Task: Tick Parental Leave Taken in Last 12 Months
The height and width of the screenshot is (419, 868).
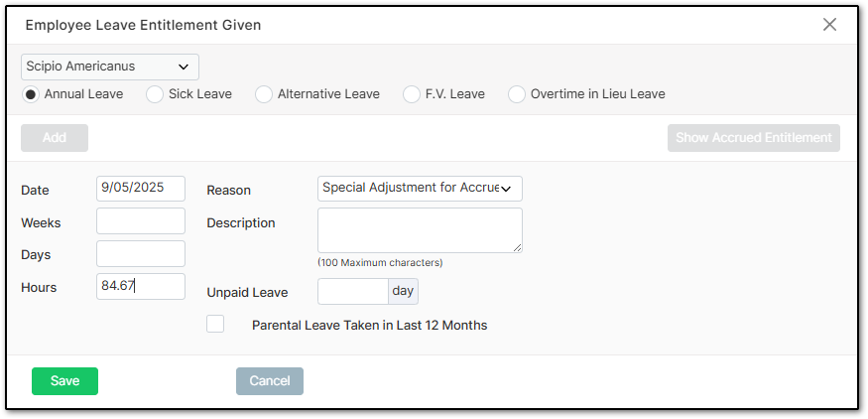Action: tap(215, 324)
